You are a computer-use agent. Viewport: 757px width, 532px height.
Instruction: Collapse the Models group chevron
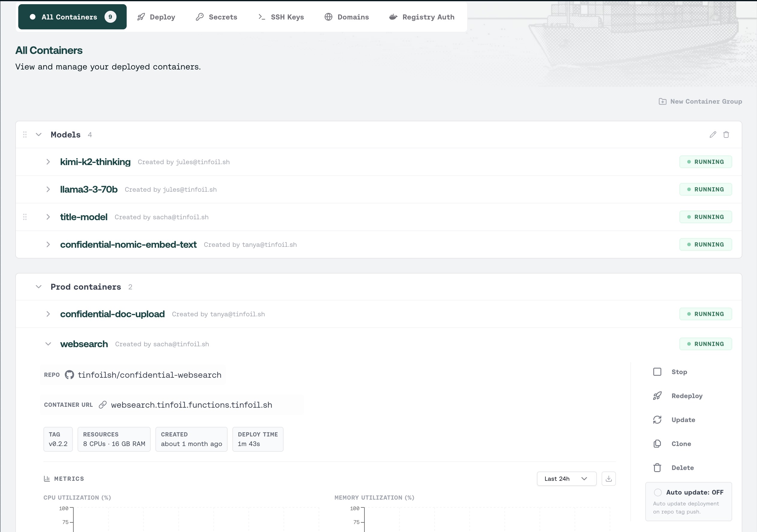coord(39,134)
